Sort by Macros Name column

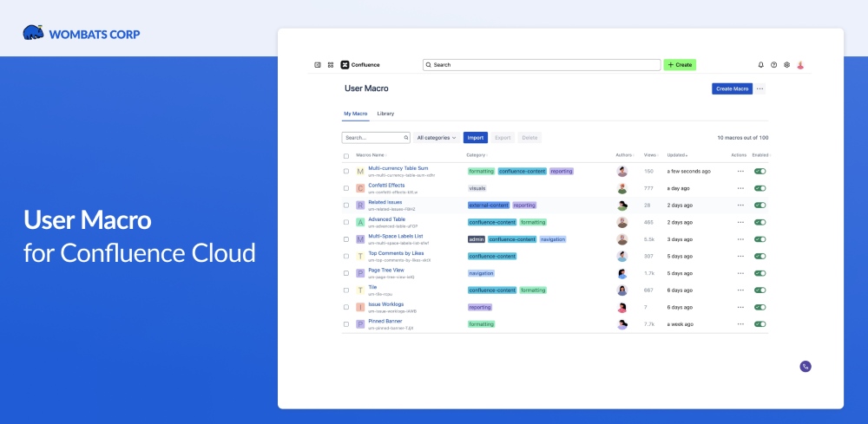[371, 155]
